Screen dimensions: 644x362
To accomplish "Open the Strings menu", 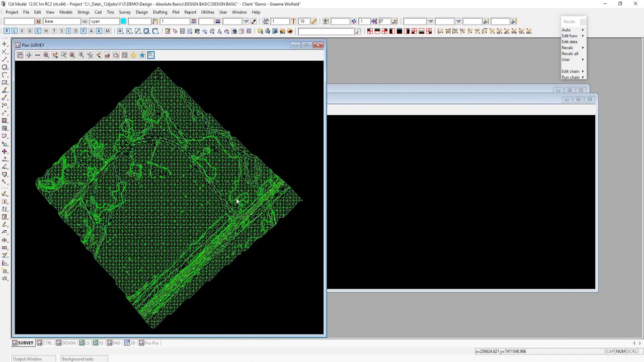I will 84,12.
